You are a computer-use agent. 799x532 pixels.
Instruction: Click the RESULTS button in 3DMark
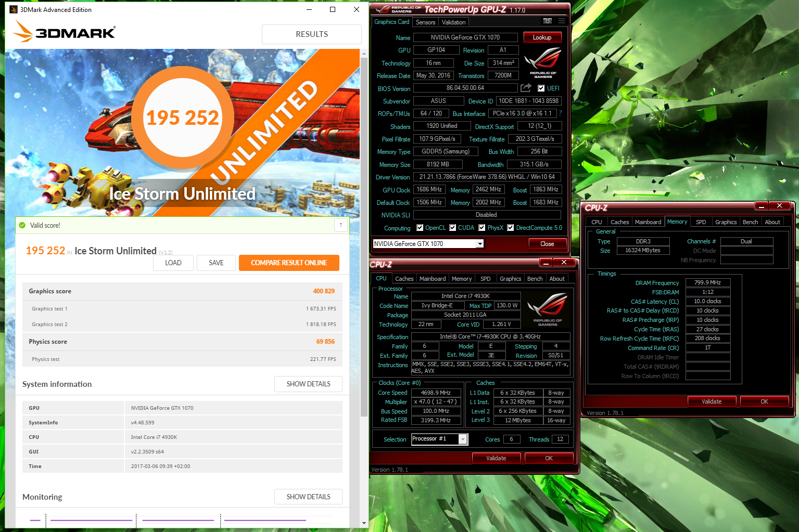pos(312,34)
